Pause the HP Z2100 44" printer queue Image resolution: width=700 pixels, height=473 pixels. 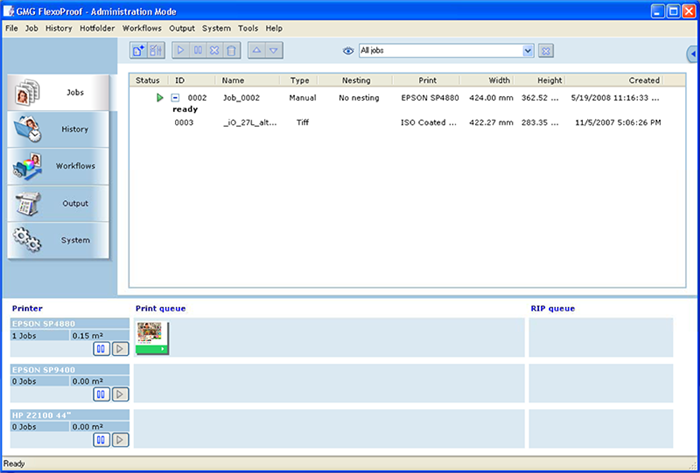pos(102,439)
